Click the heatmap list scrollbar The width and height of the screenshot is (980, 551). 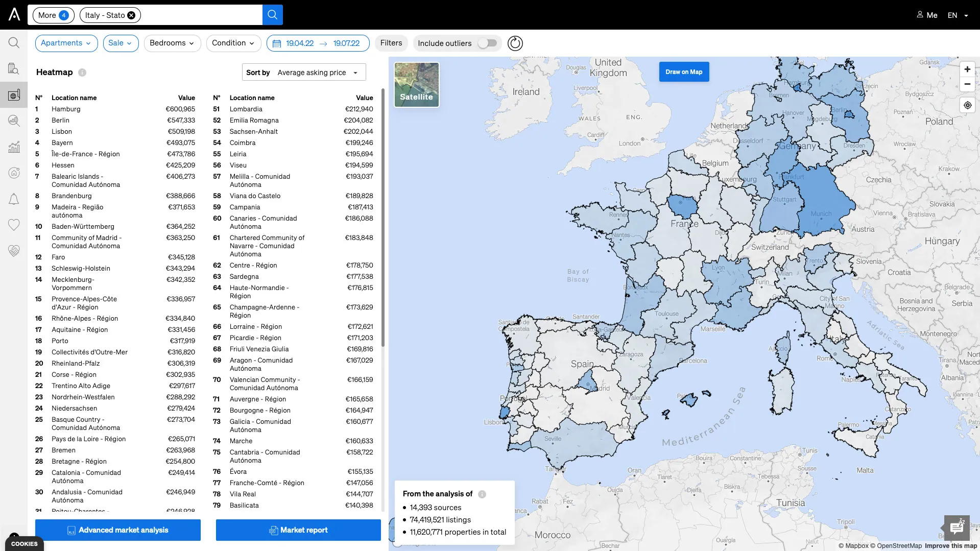click(x=383, y=218)
